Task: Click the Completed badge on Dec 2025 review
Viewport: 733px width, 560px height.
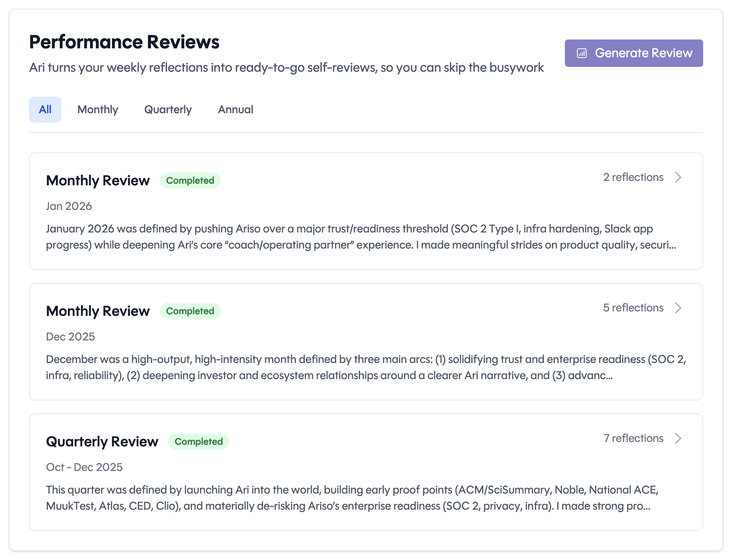Action: [x=190, y=311]
